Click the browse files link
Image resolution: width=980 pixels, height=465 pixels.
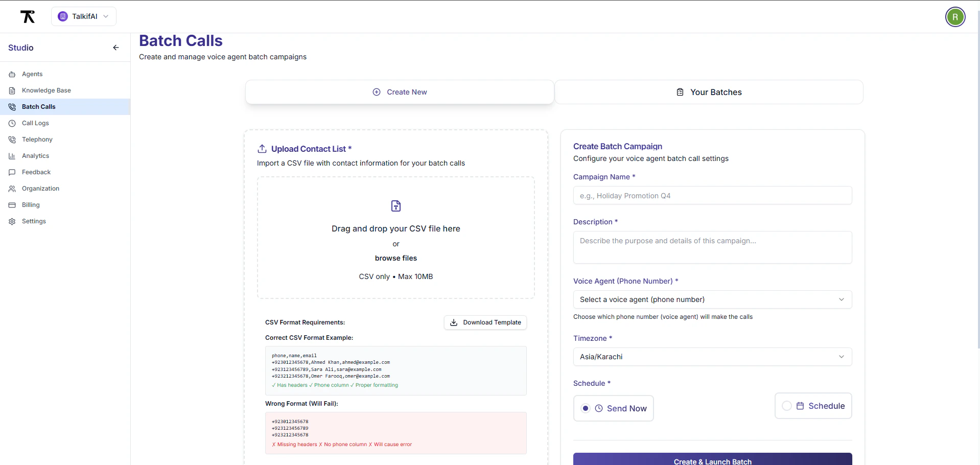(x=395, y=258)
